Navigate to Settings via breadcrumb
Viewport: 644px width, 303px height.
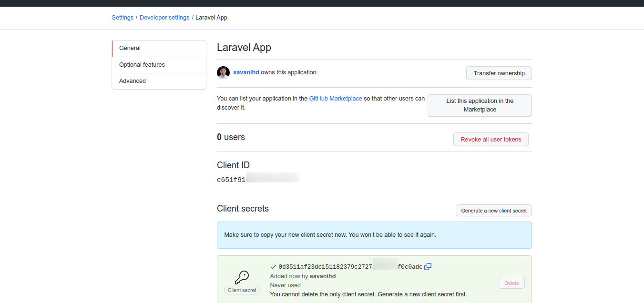(123, 18)
